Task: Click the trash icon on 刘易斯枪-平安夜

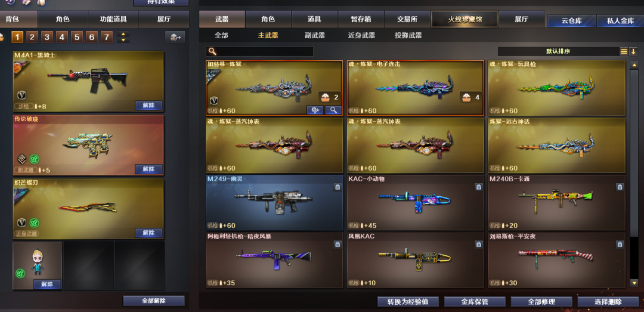Action: coord(620,245)
